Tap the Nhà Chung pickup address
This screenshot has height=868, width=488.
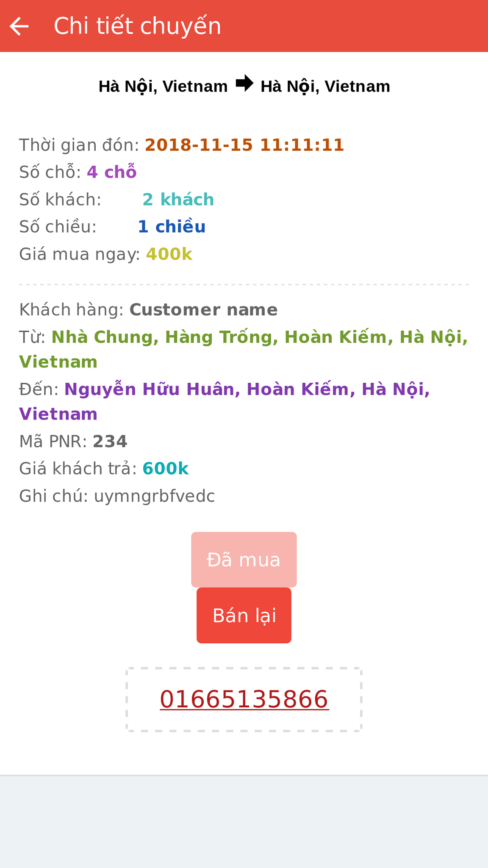point(244,349)
